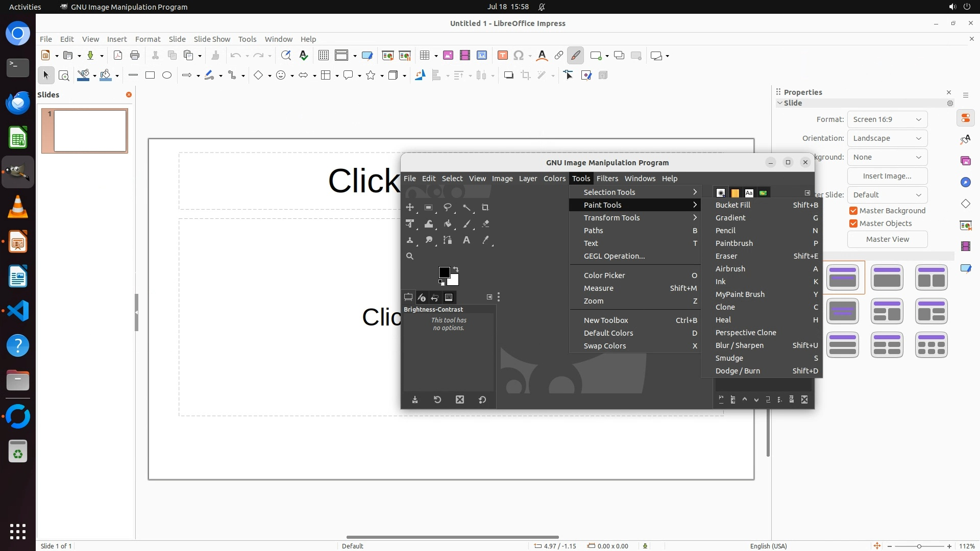
Task: Click the Master View button
Action: tap(887, 239)
